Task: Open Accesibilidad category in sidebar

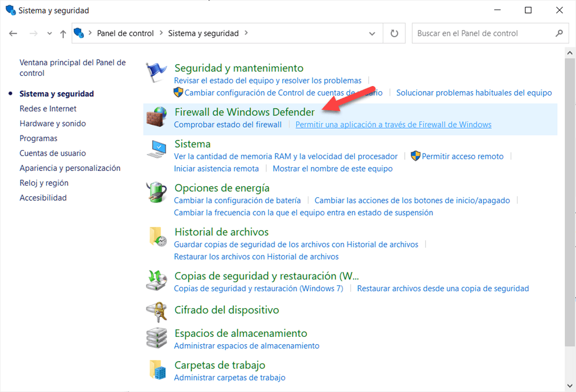Action: [x=43, y=198]
